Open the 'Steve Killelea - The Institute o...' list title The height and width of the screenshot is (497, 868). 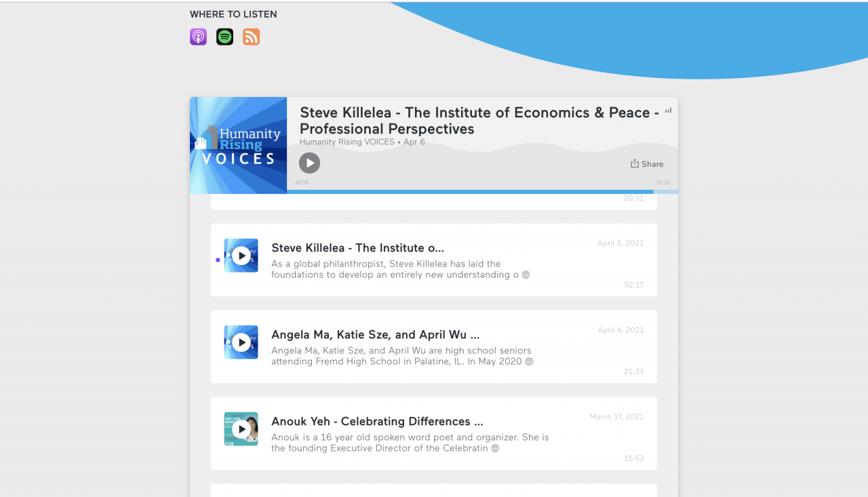tap(358, 248)
